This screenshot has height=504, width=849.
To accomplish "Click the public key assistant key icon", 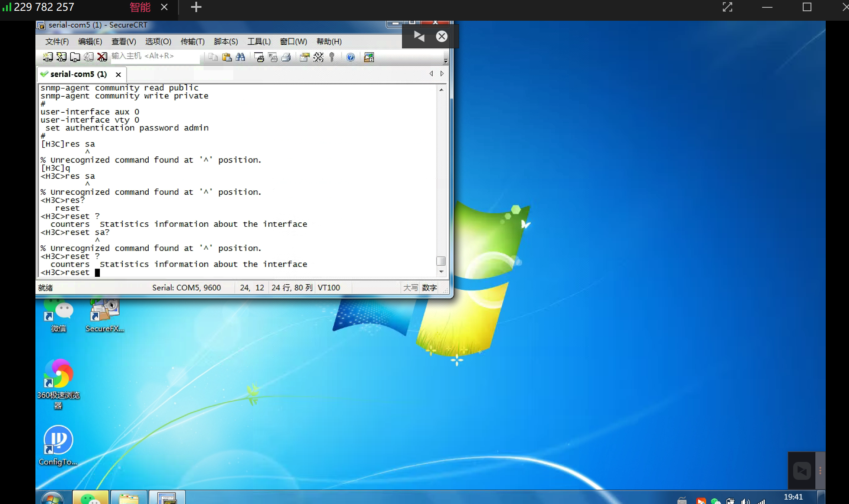I will pos(332,57).
